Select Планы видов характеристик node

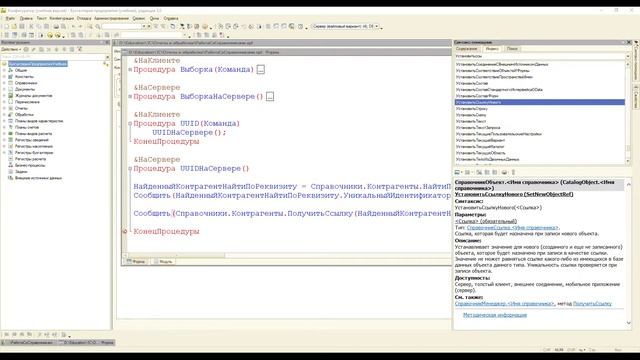tap(39, 121)
